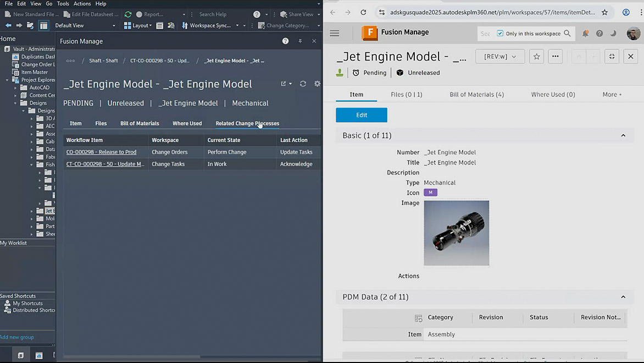Select the Related Change Processes tab
Viewport: 644px width, 363px height.
point(247,123)
